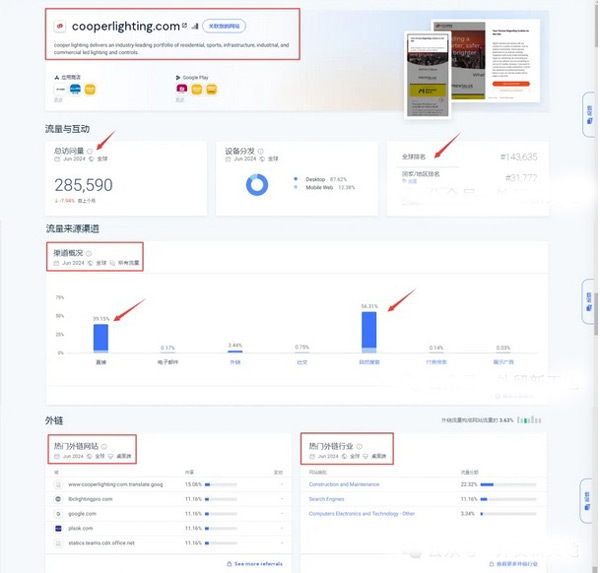Click the info icon beside 热门外链网站
This screenshot has width=600, height=573.
[x=103, y=446]
